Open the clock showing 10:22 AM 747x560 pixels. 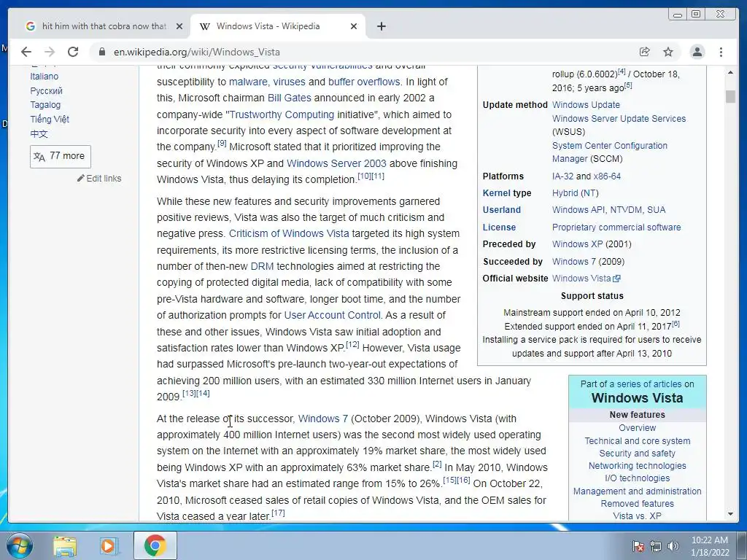(710, 546)
